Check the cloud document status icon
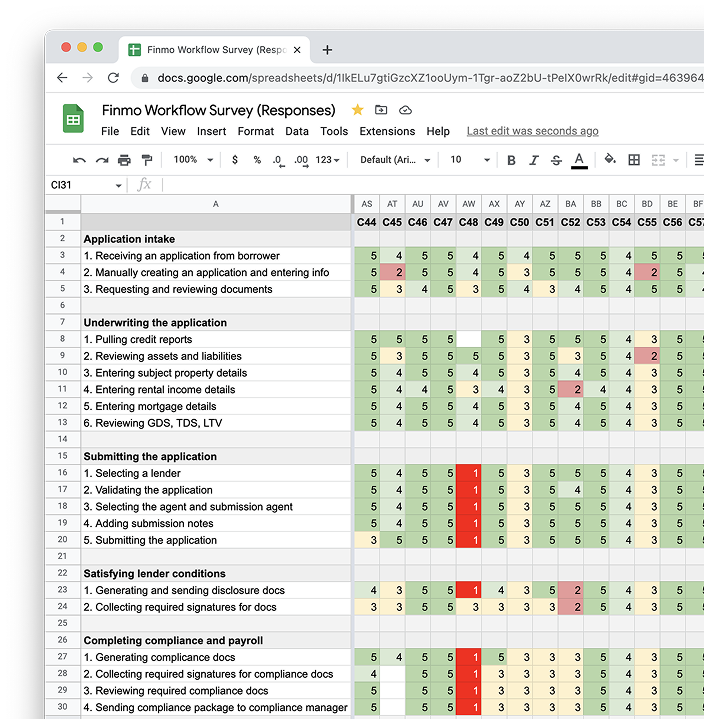704x719 pixels. [x=405, y=110]
